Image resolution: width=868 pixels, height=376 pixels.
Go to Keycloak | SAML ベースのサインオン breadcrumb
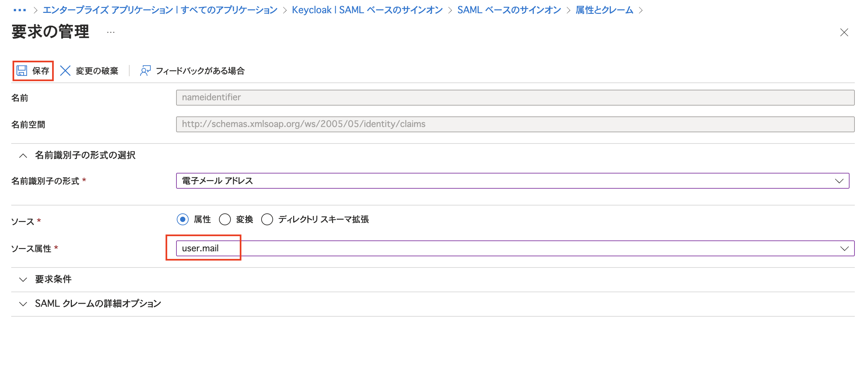coord(367,10)
